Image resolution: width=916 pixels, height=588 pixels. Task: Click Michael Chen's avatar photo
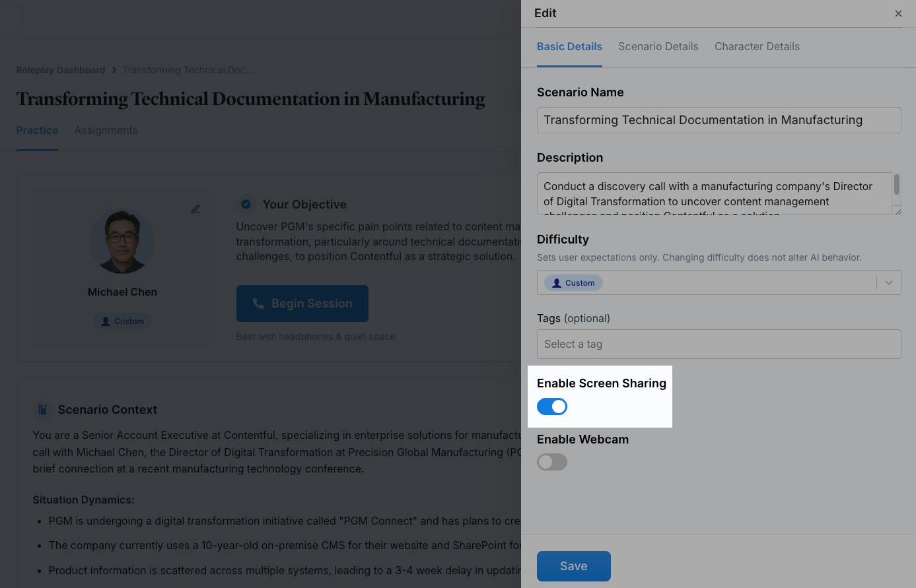click(122, 241)
